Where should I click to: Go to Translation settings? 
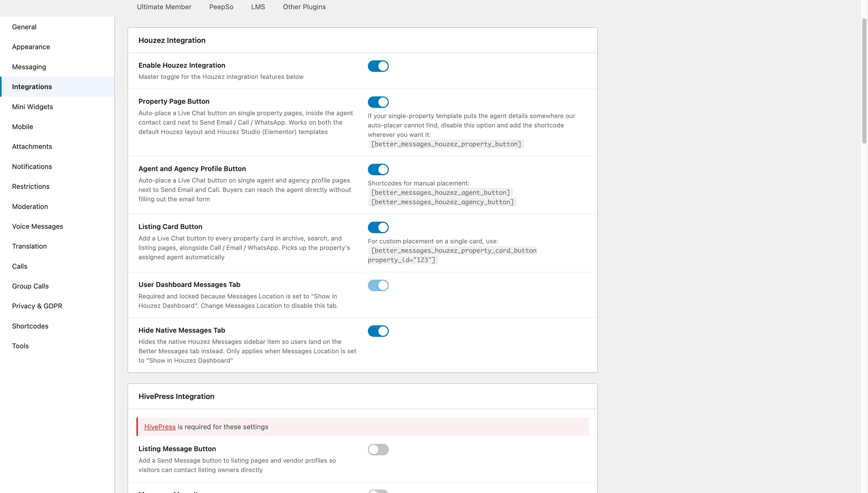(57, 246)
